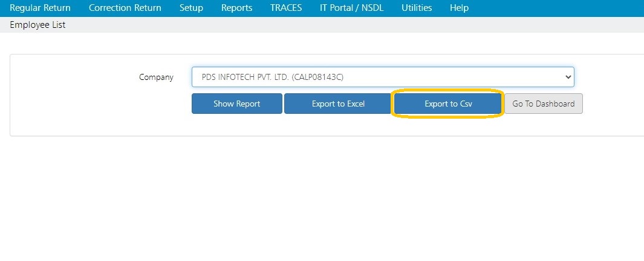Open the Correction Return menu
Image resolution: width=644 pixels, height=261 pixels.
[125, 8]
